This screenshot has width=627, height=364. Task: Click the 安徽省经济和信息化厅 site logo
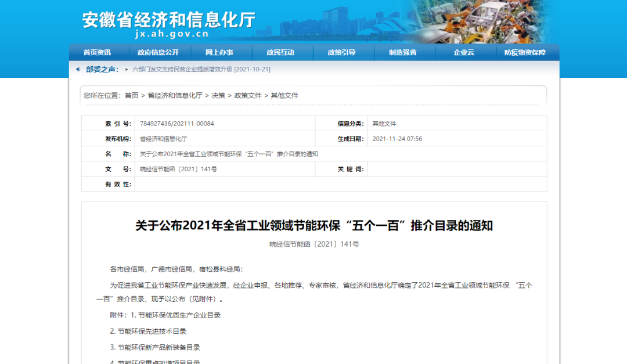tap(168, 20)
